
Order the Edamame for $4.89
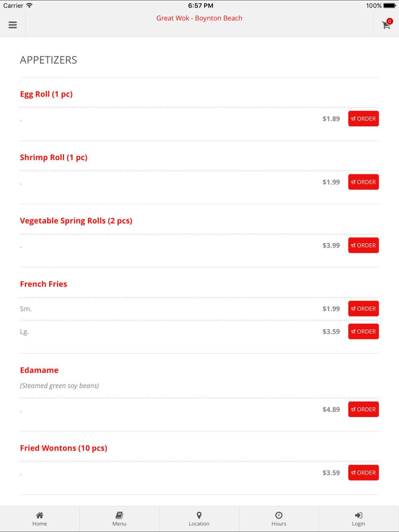(363, 410)
